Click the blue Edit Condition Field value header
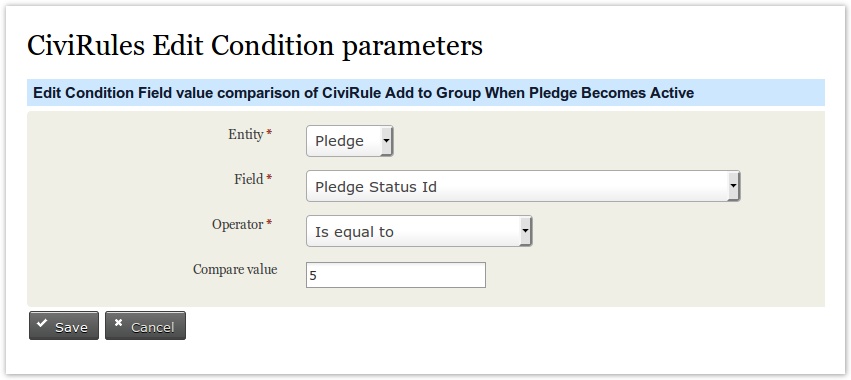851x380 pixels. (426, 93)
